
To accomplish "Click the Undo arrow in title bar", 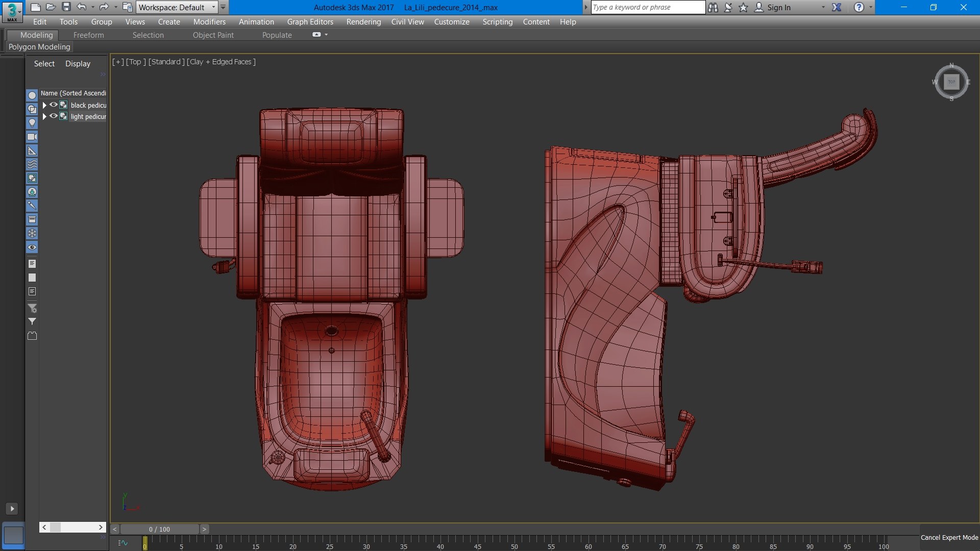I will click(82, 7).
